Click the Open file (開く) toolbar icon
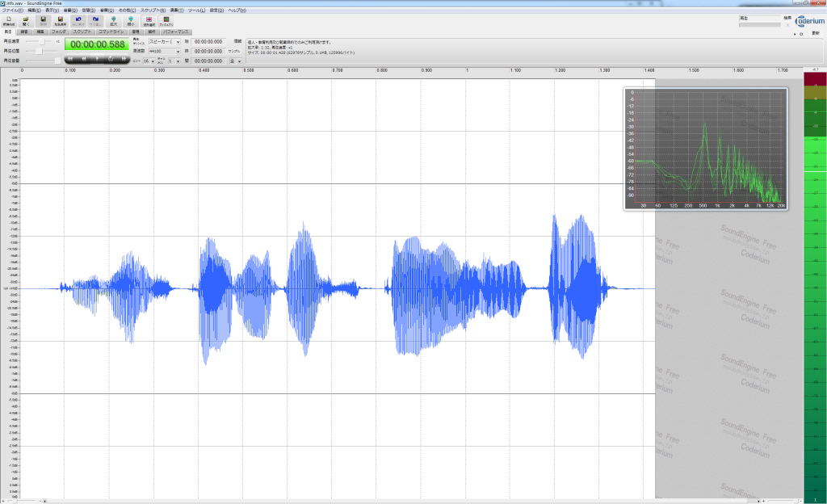The image size is (827, 504). (x=26, y=21)
